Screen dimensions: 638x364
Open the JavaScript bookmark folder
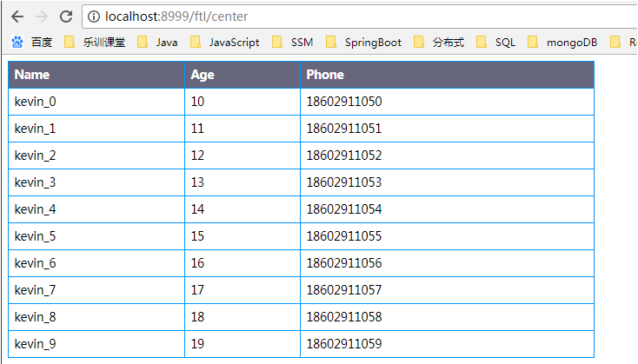click(224, 42)
